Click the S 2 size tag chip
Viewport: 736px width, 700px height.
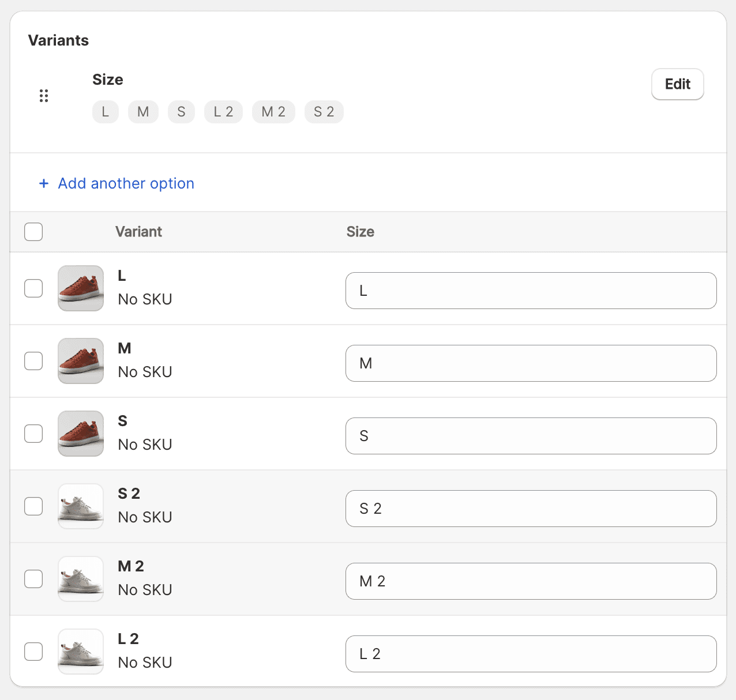[x=324, y=112]
